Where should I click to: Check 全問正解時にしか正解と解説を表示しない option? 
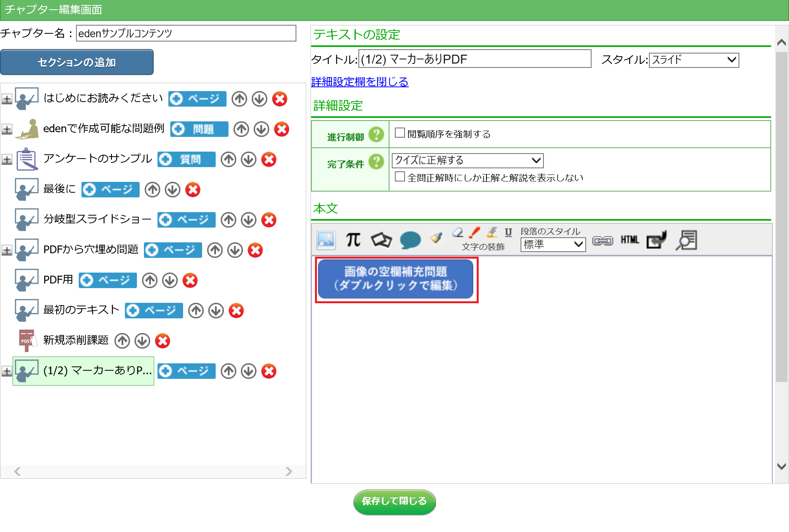click(400, 177)
